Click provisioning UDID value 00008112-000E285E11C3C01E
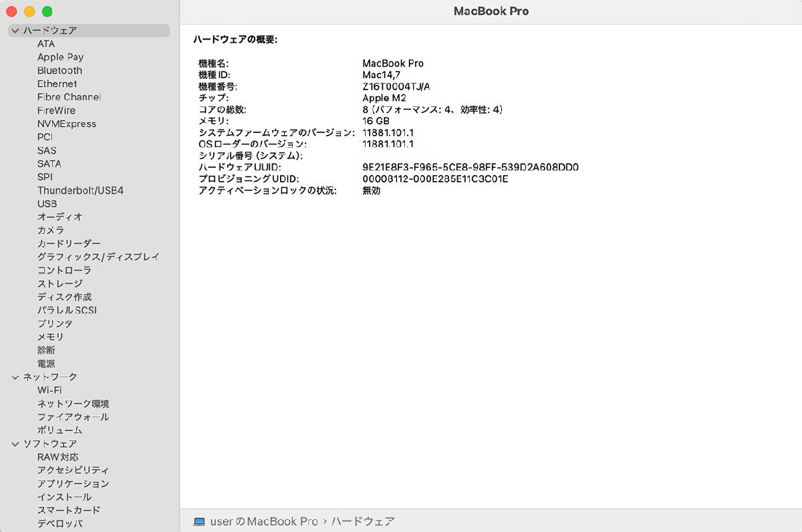802x532 pixels. click(x=436, y=179)
